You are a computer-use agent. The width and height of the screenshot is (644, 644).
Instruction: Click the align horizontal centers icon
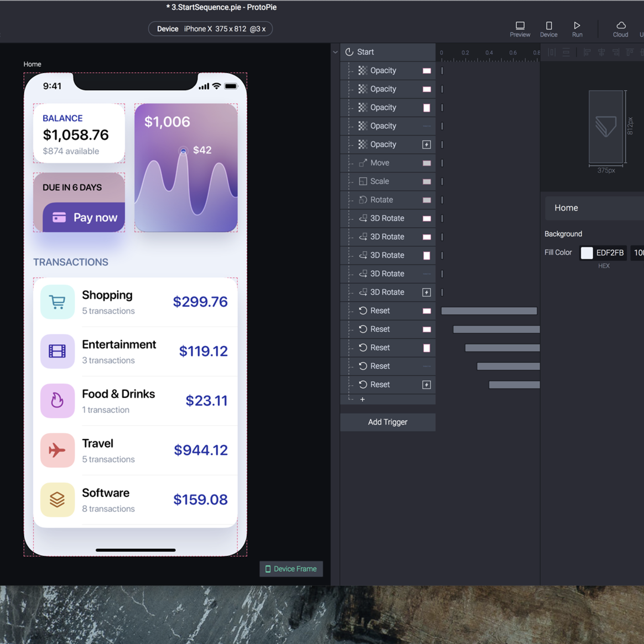[x=601, y=52]
